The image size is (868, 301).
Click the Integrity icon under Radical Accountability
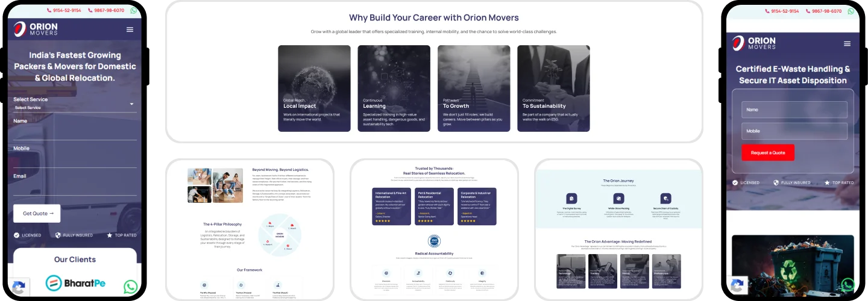pyautogui.click(x=482, y=273)
